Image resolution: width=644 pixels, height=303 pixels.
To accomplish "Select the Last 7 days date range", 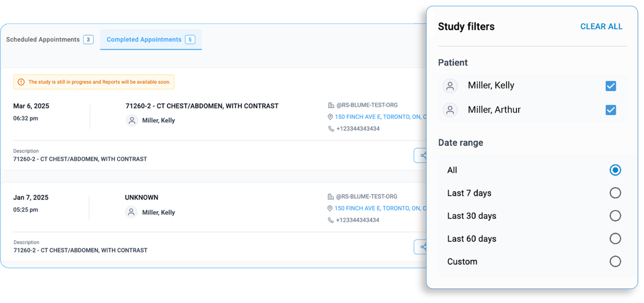I will click(615, 193).
